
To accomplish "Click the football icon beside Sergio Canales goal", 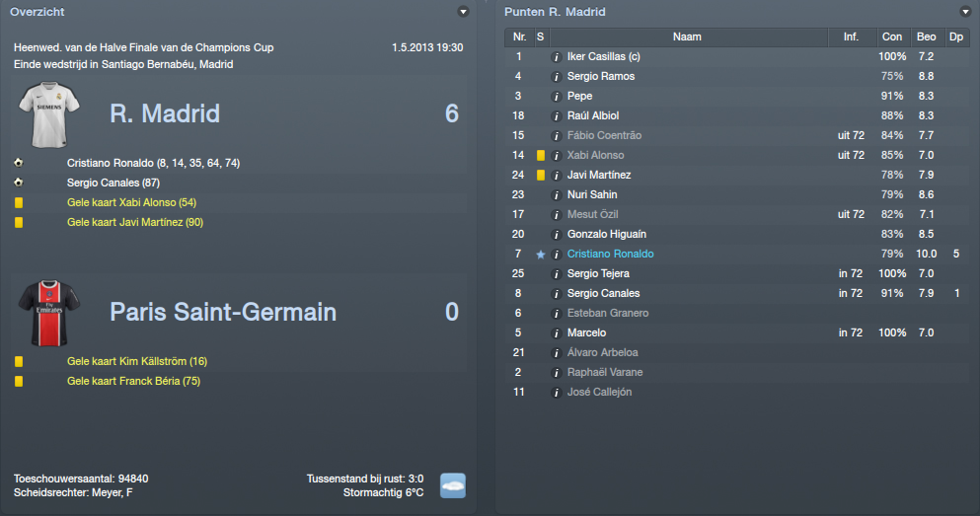I will click(x=19, y=183).
